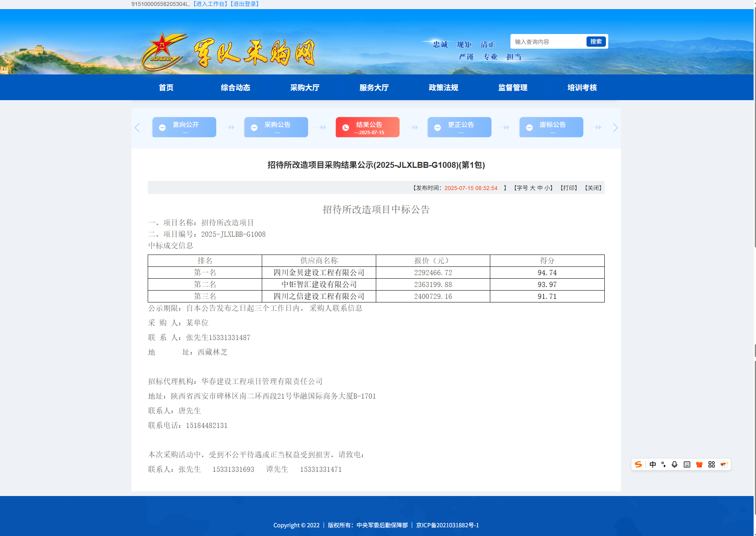Click 四川之信建设工程有限公司 table cell
This screenshot has height=536, width=756.
[319, 297]
